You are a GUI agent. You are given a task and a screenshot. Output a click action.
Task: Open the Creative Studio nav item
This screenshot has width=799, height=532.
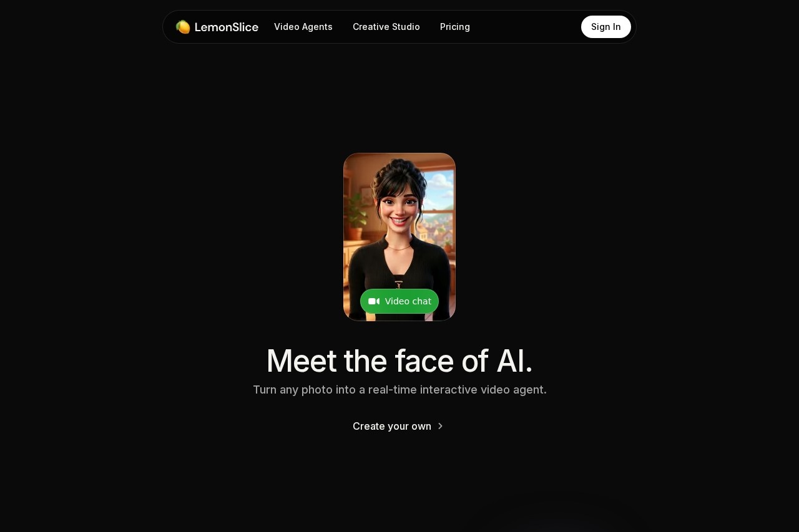coord(386,27)
